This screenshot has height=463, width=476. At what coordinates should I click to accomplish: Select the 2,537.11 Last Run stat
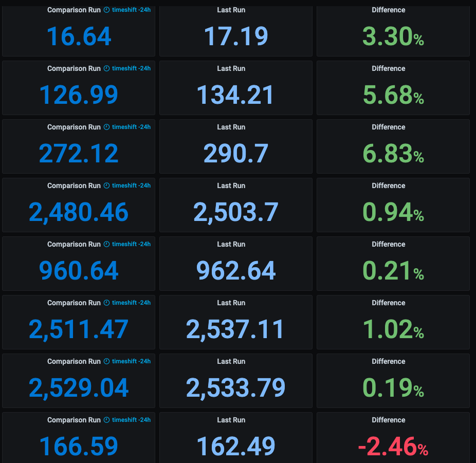pos(235,329)
